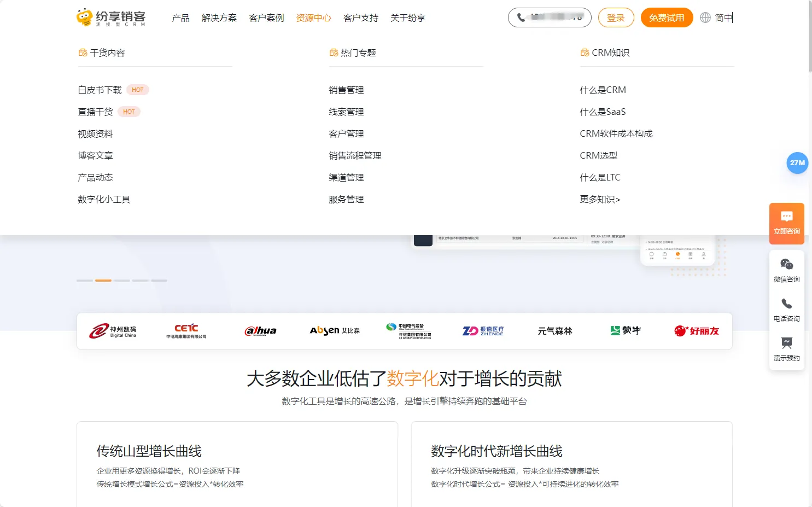
Task: Click the phone number button in header
Action: [550, 18]
